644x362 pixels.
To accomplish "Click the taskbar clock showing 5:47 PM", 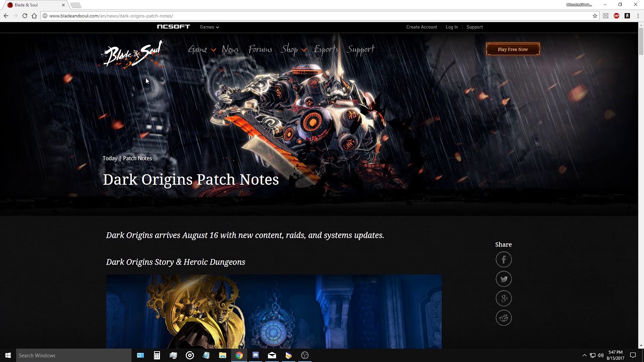I will (615, 355).
